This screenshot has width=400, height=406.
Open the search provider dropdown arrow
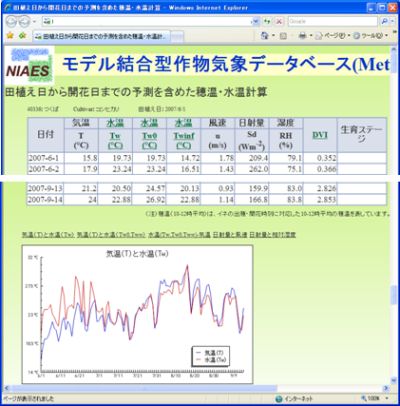point(391,22)
